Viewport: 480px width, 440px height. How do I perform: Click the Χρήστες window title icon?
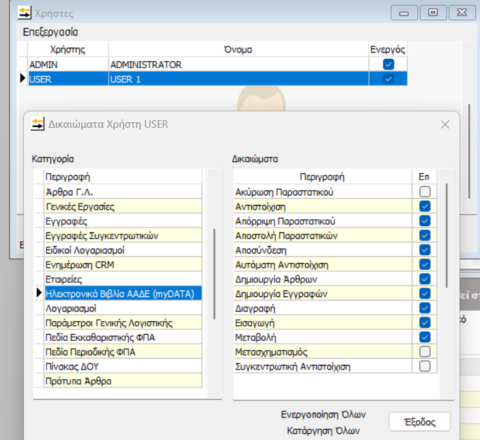[x=24, y=13]
